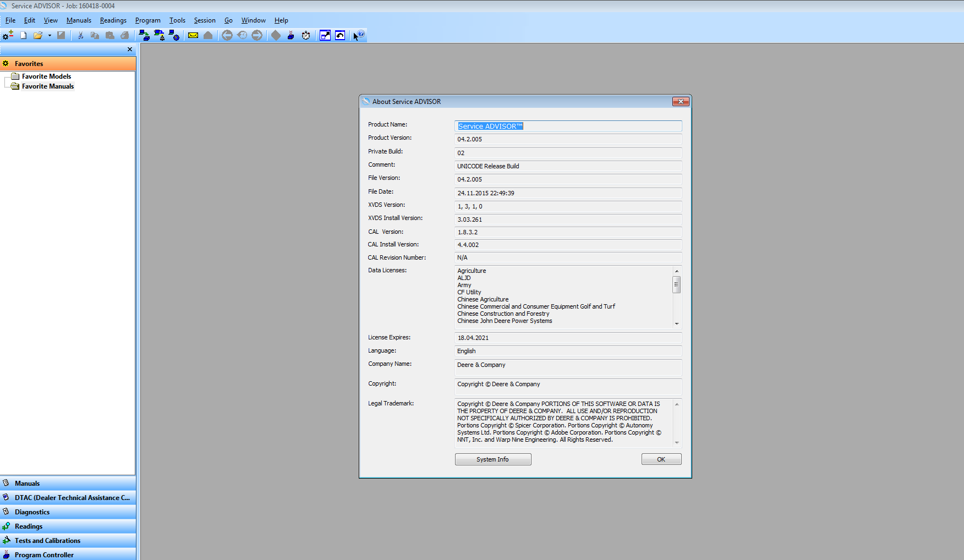Open DTAC Dealer Technical Assistance panel

tap(68, 497)
